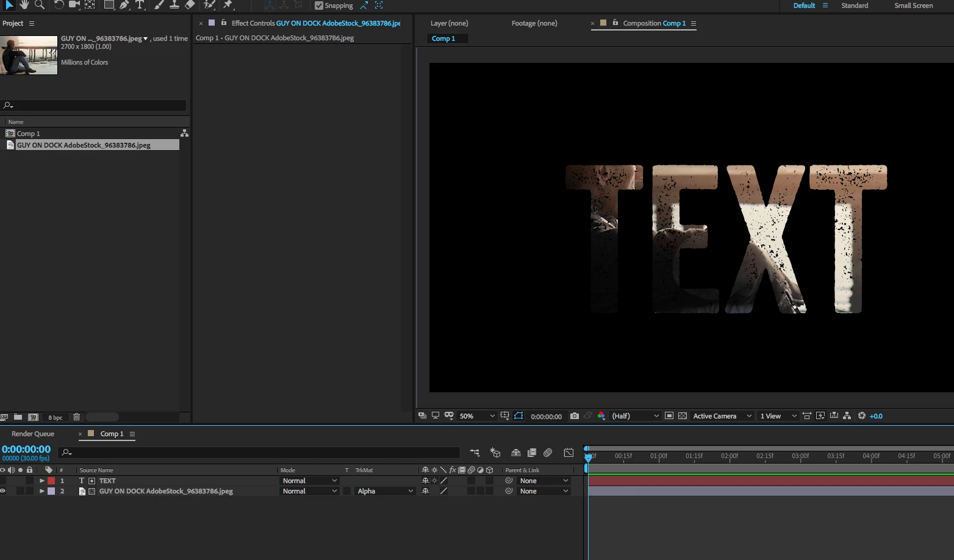Screen dimensions: 954x560
Task: Click the Region of Interest icon
Action: click(669, 416)
